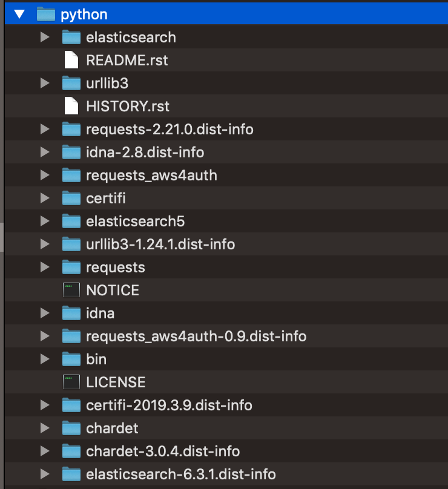Expand the elasticsearch5 folder arrow
The image size is (448, 489).
(x=45, y=221)
